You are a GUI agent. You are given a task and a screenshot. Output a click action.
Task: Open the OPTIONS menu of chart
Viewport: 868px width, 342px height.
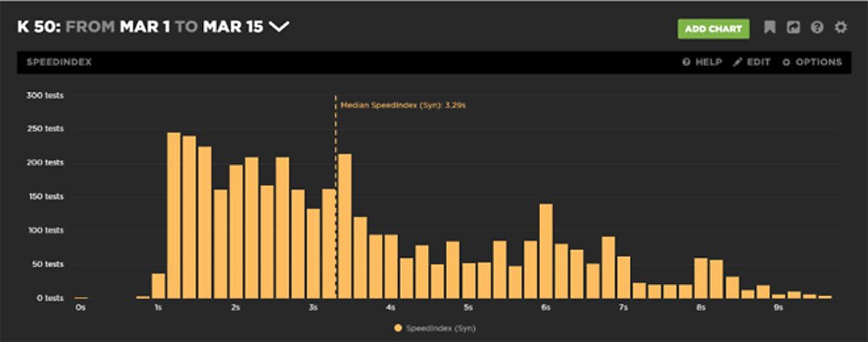pos(819,62)
